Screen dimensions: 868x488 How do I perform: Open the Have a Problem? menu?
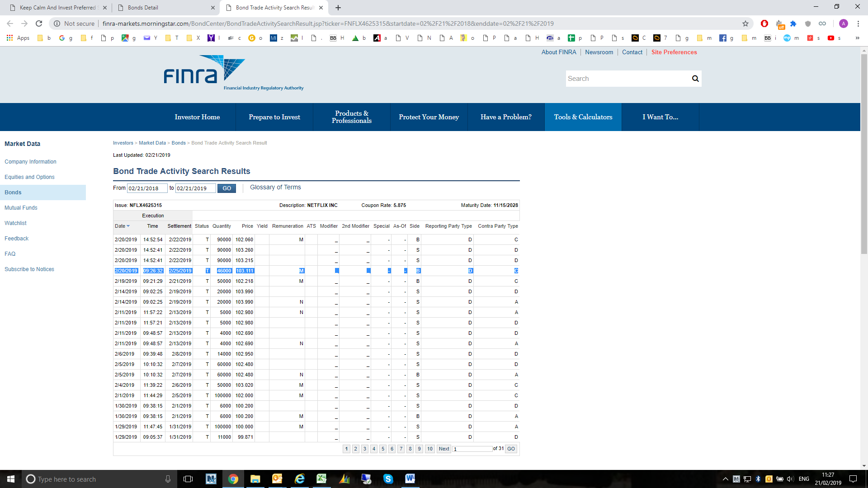506,117
